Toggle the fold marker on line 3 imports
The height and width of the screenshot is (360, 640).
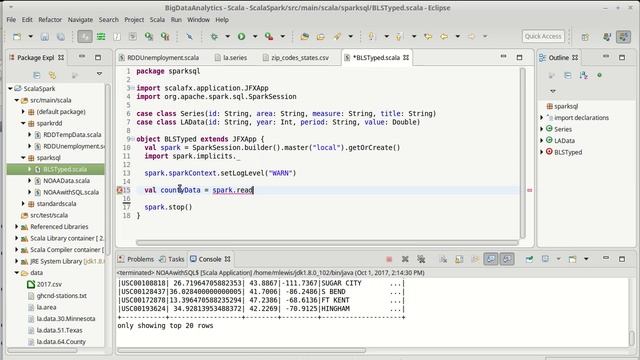tap(132, 88)
